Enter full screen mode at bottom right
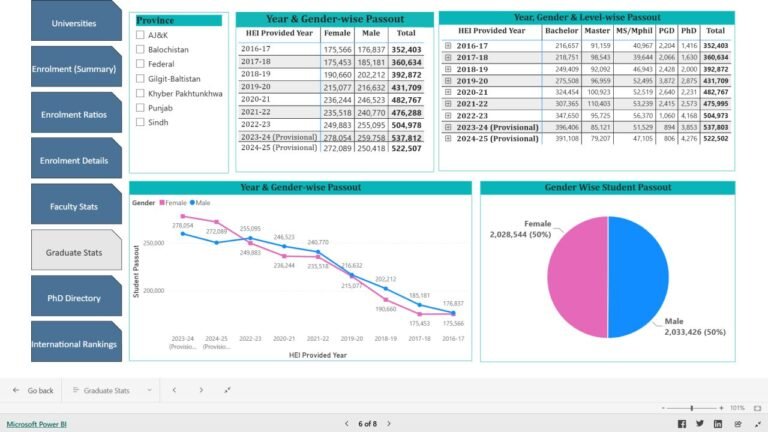 click(758, 424)
